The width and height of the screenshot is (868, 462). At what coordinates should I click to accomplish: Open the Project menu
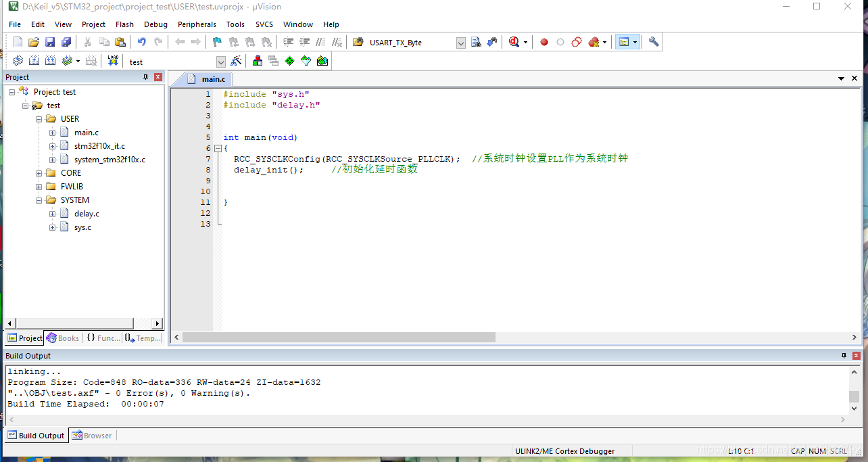point(93,24)
